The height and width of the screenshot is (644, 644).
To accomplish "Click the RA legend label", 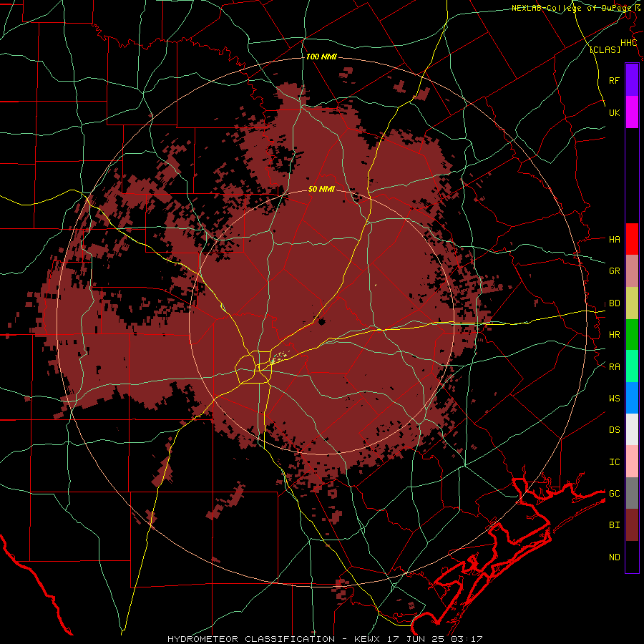I will (614, 367).
